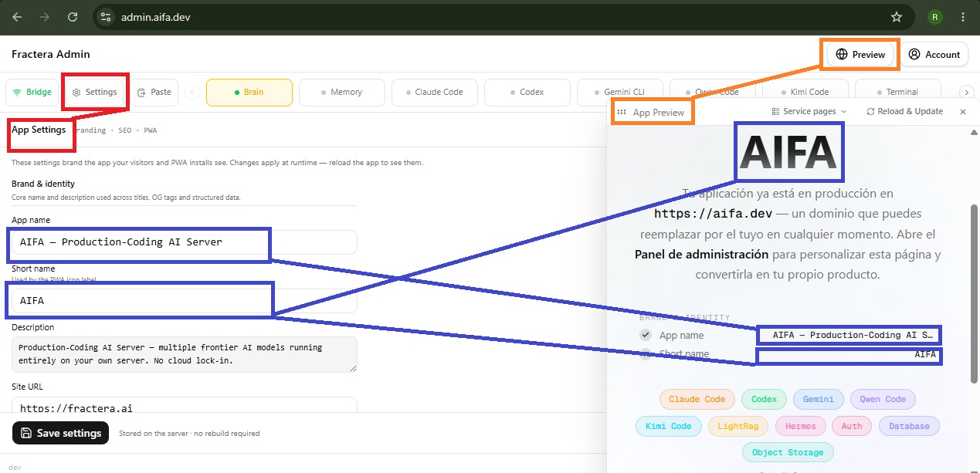This screenshot has height=473, width=980.
Task: Click the site information icon in address bar
Action: click(106, 16)
